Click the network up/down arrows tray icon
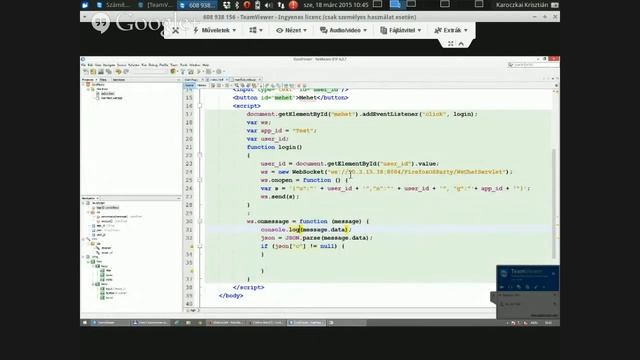Image resolution: width=640 pixels, height=360 pixels. pyautogui.click(x=281, y=5)
